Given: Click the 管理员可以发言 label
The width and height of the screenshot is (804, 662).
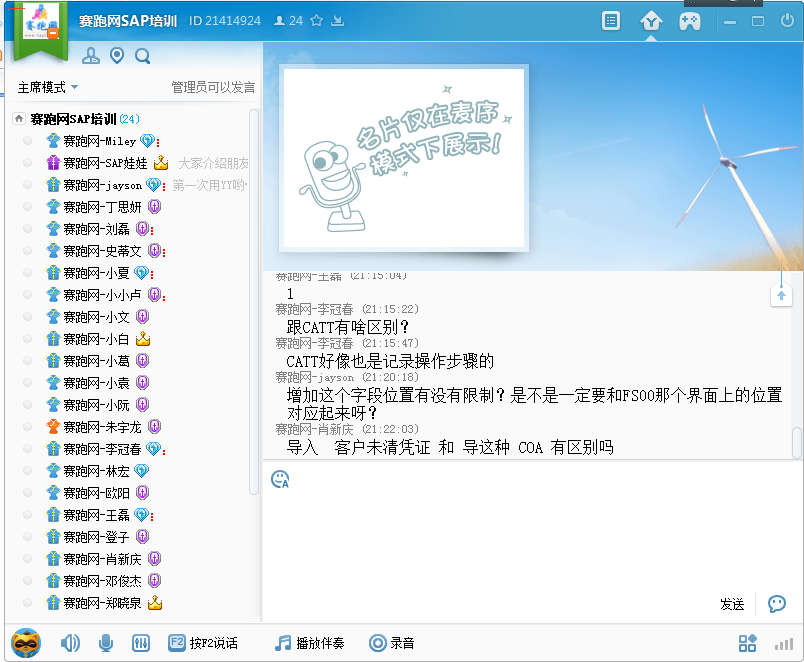Looking at the screenshot, I should [213, 87].
